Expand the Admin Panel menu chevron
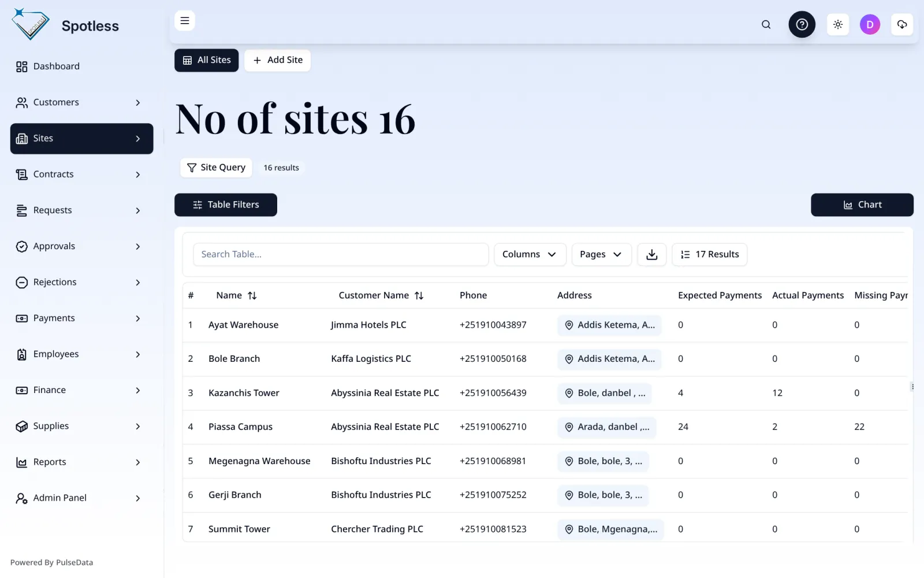The image size is (924, 578). click(x=137, y=498)
